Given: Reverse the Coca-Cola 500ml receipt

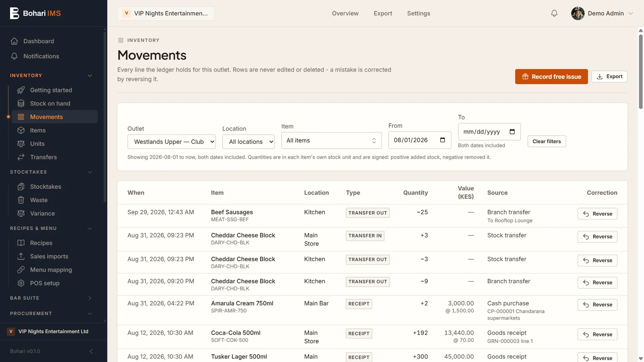Looking at the screenshot, I should tap(597, 334).
